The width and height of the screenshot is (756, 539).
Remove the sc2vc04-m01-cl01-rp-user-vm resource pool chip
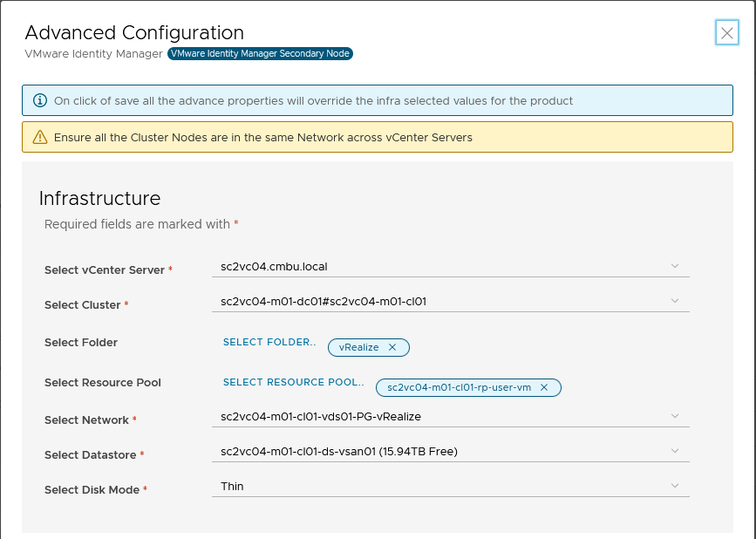(x=544, y=387)
